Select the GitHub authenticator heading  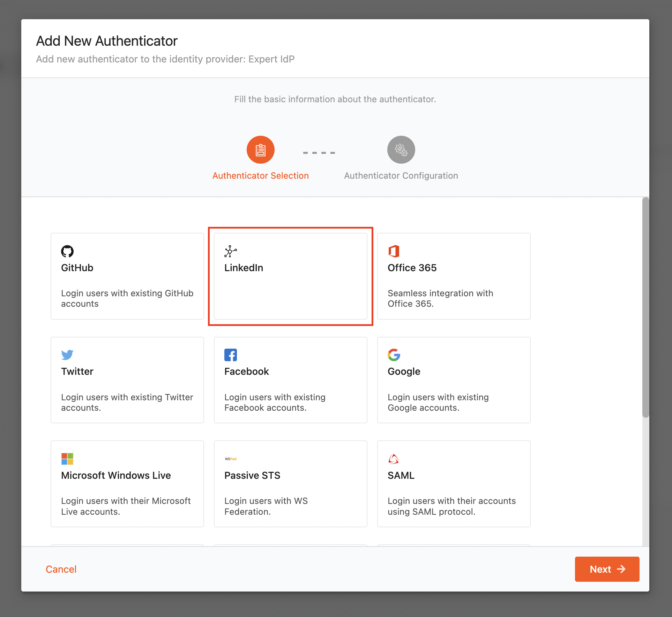coord(77,268)
